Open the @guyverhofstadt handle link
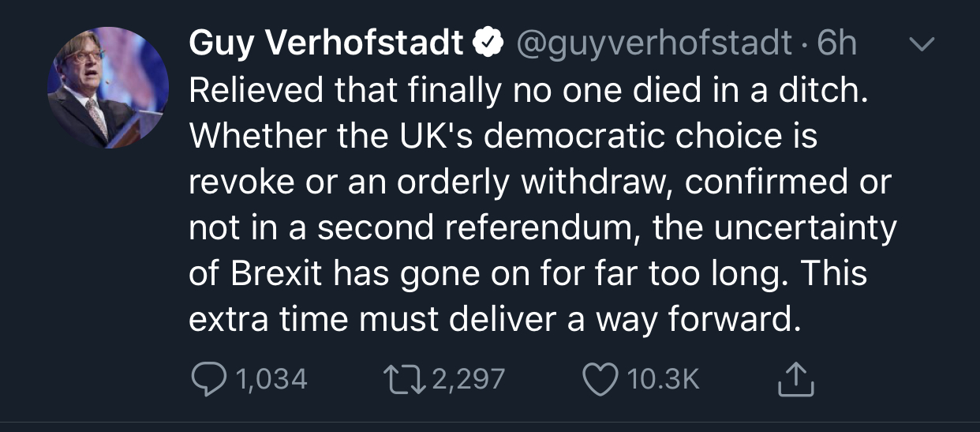 654,43
